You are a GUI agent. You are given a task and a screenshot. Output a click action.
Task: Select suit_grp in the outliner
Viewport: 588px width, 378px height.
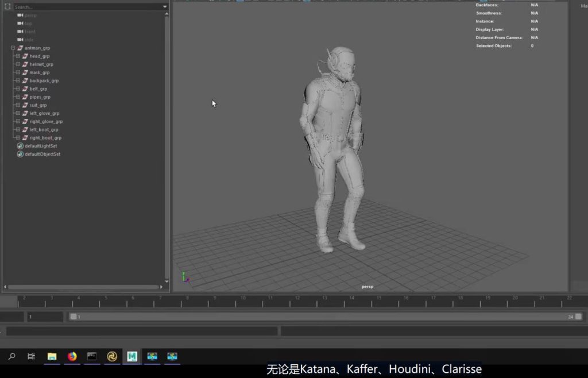click(x=38, y=105)
